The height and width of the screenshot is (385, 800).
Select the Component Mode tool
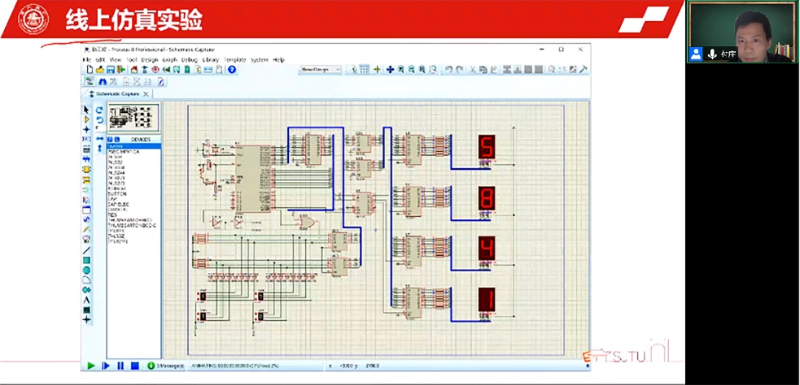pyautogui.click(x=86, y=119)
